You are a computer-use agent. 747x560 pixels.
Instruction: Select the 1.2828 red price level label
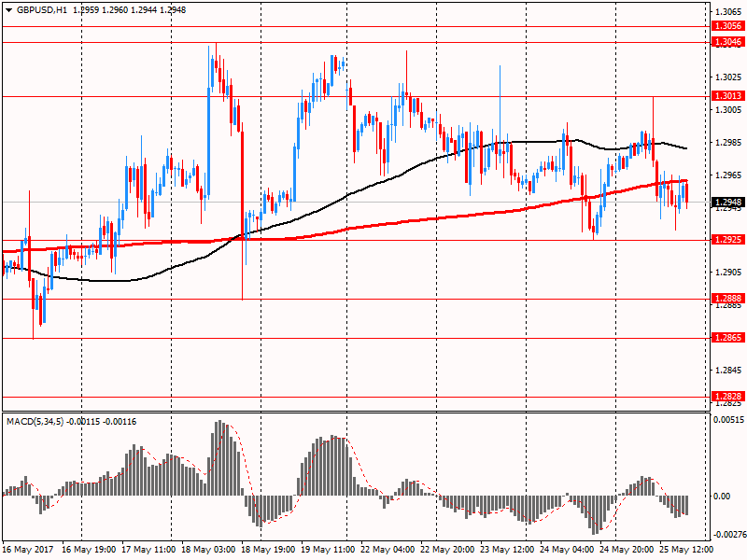tap(728, 396)
